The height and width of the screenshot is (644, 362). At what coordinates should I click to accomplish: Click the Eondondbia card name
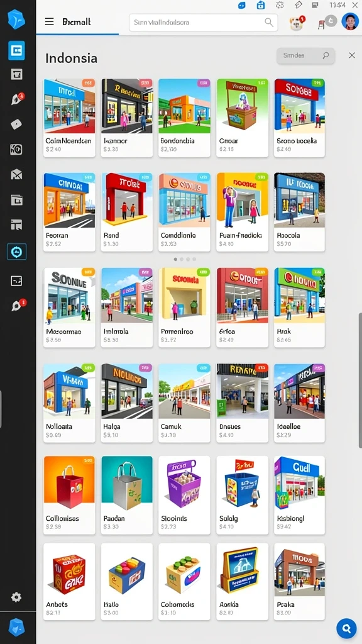[178, 140]
